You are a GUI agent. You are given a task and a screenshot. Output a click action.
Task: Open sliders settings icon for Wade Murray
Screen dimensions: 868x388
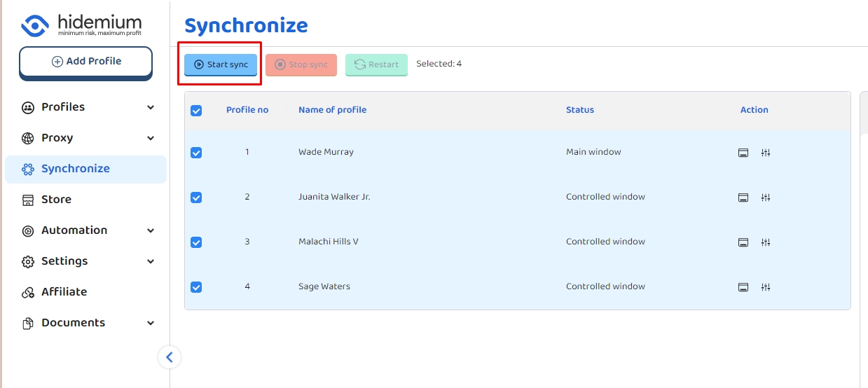(766, 153)
